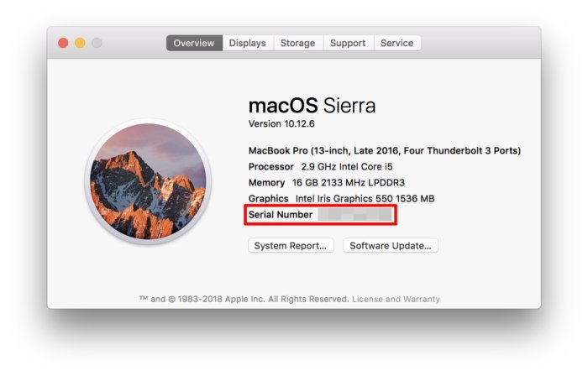This screenshot has width=588, height=376.
Task: Open the License and Warranty link
Action: [x=396, y=299]
